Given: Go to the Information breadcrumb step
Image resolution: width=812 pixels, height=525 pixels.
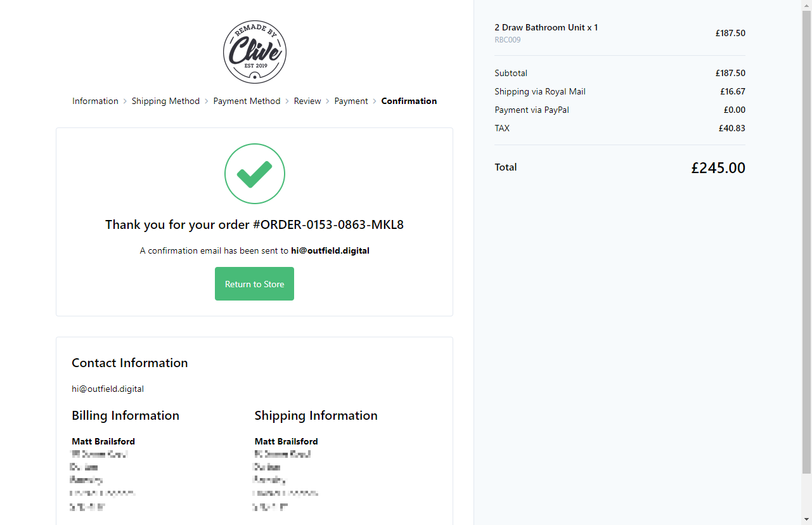Looking at the screenshot, I should pyautogui.click(x=95, y=101).
